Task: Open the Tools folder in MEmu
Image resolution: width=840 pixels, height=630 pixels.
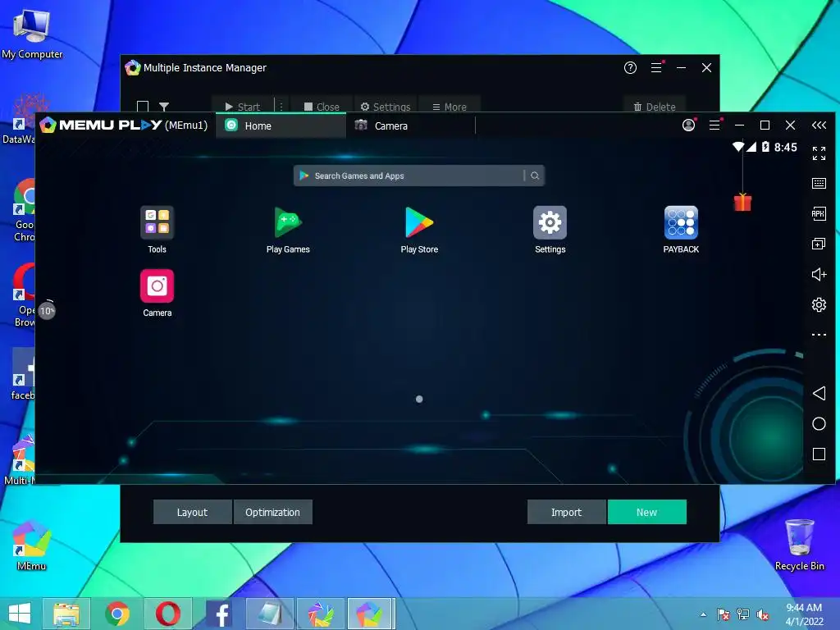Action: click(x=157, y=222)
